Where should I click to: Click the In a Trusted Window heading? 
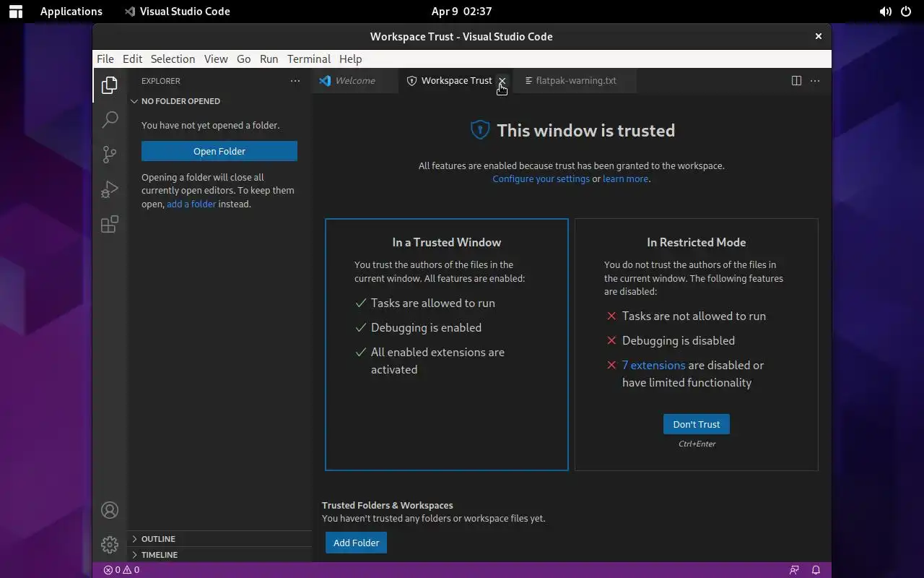tap(447, 243)
